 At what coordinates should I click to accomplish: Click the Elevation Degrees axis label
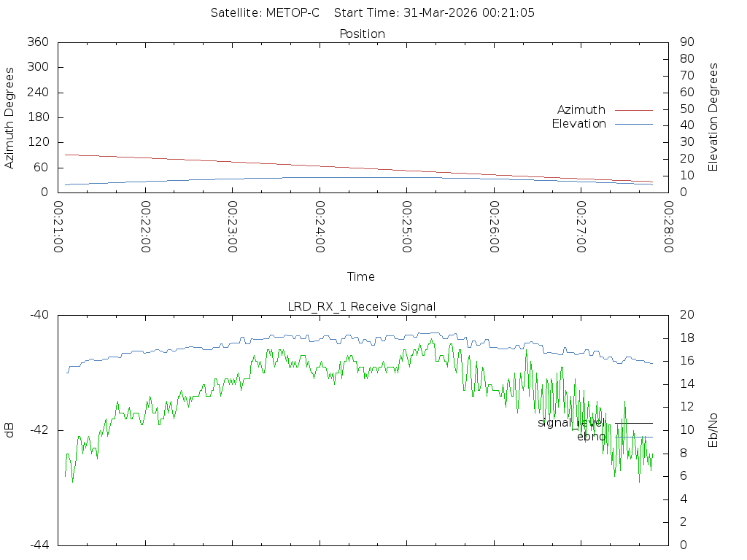(x=713, y=117)
